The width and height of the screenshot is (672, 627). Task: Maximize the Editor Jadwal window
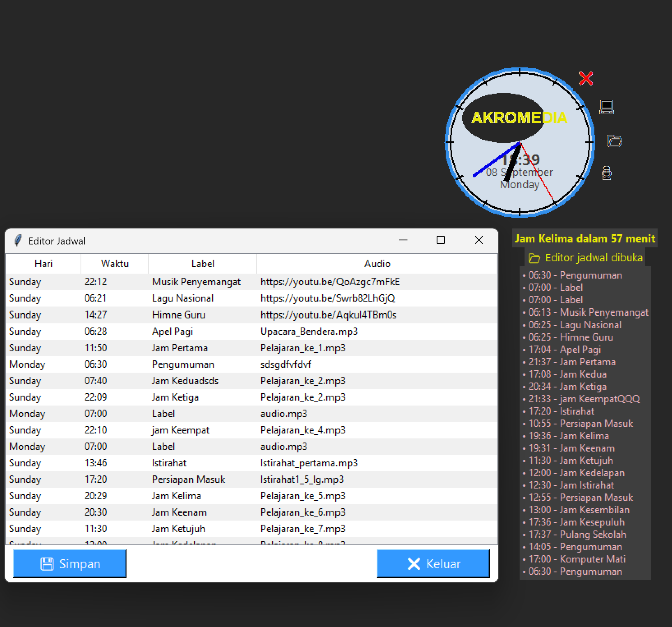[440, 240]
